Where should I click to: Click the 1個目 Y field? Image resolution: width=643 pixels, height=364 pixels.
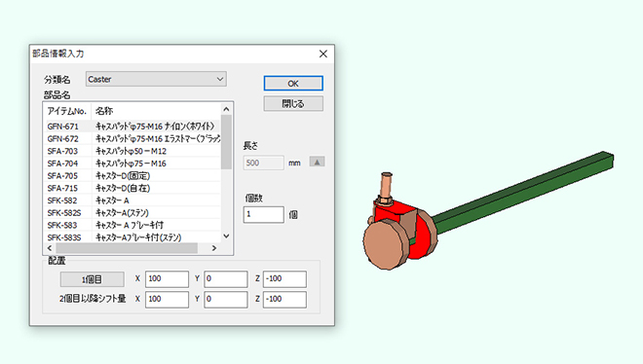[x=226, y=278]
